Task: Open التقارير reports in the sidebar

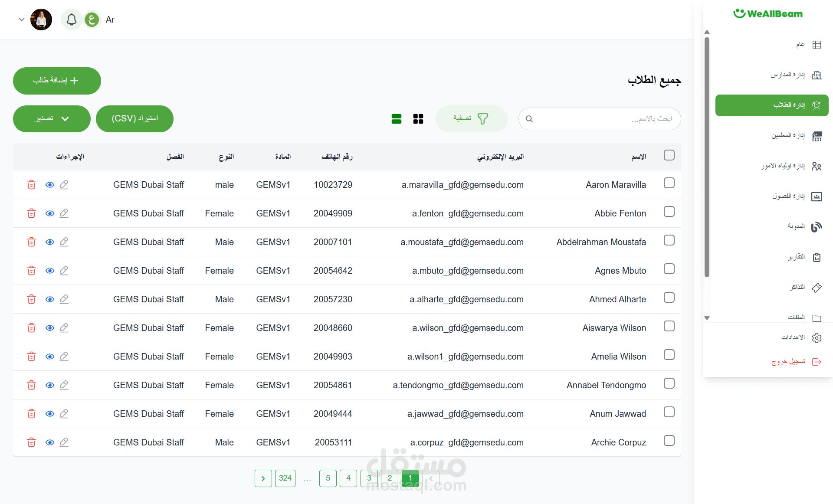Action: 796,257
